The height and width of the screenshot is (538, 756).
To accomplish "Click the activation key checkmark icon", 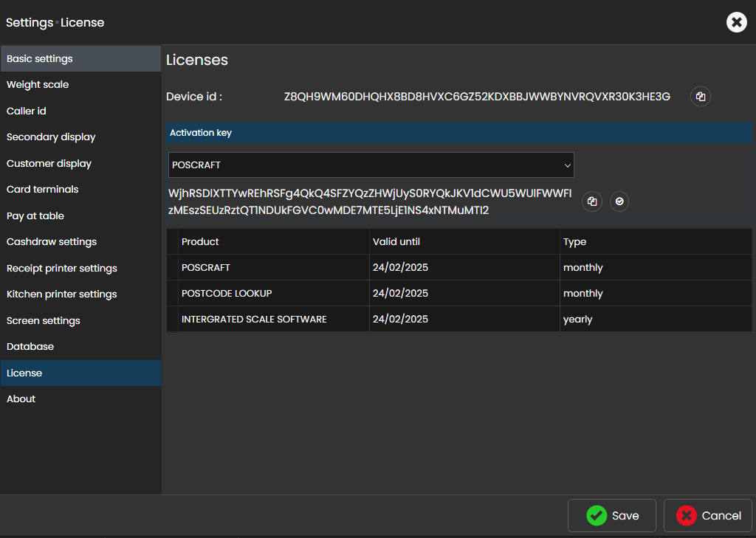I will 619,201.
